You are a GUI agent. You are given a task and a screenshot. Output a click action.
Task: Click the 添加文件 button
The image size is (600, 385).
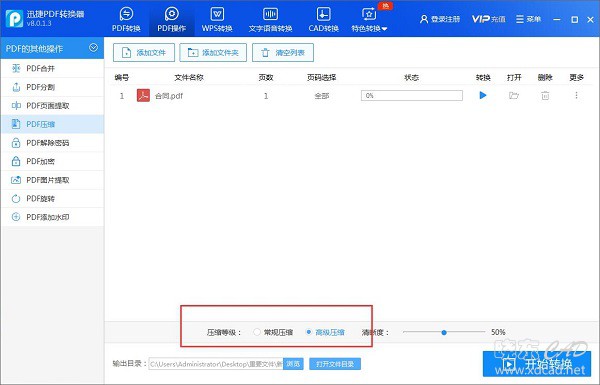pyautogui.click(x=144, y=52)
